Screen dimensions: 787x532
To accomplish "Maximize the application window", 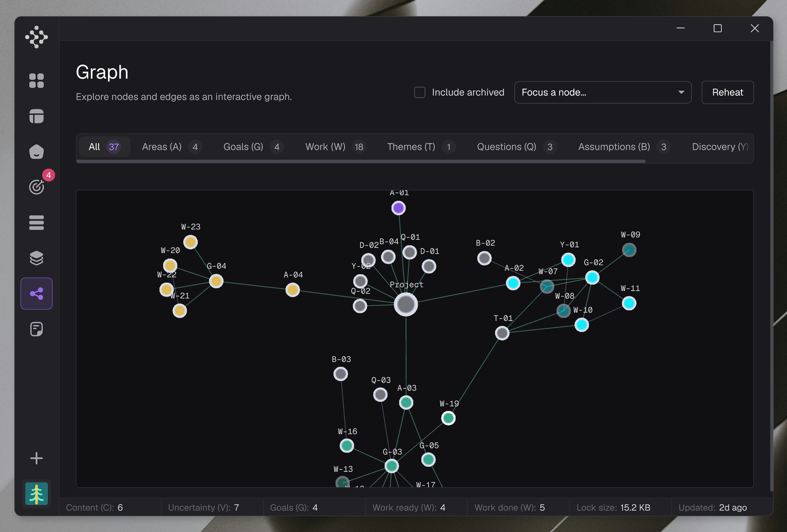I will click(717, 29).
